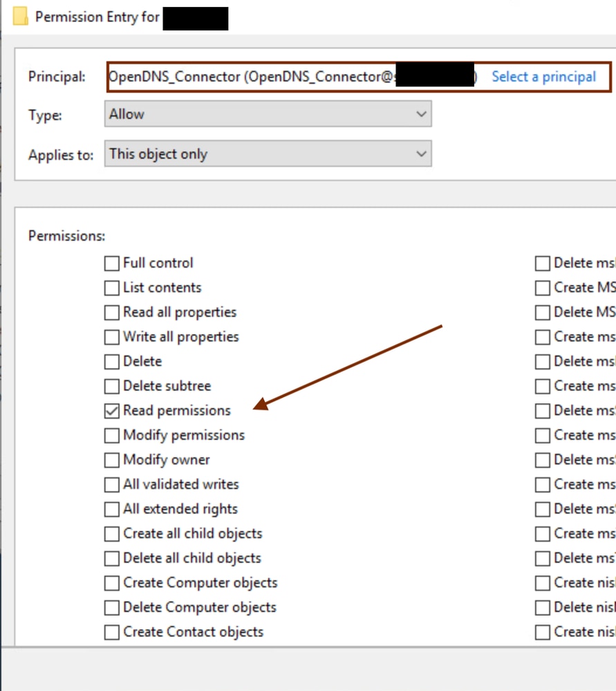Enable Write all properties checkbox
The image size is (616, 691).
coord(112,337)
